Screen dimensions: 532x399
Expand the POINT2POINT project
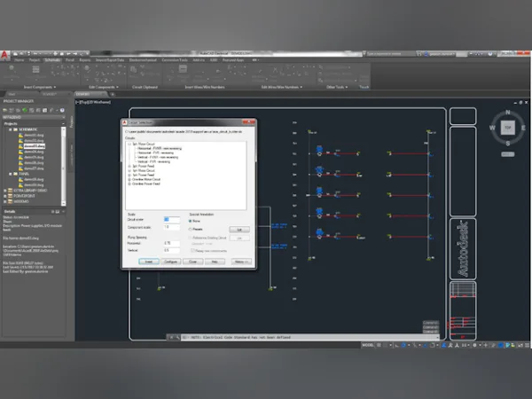pyautogui.click(x=4, y=196)
